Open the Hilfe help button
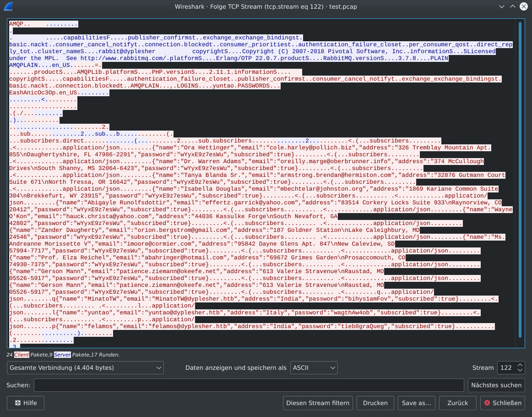532x417 pixels. [x=26, y=403]
